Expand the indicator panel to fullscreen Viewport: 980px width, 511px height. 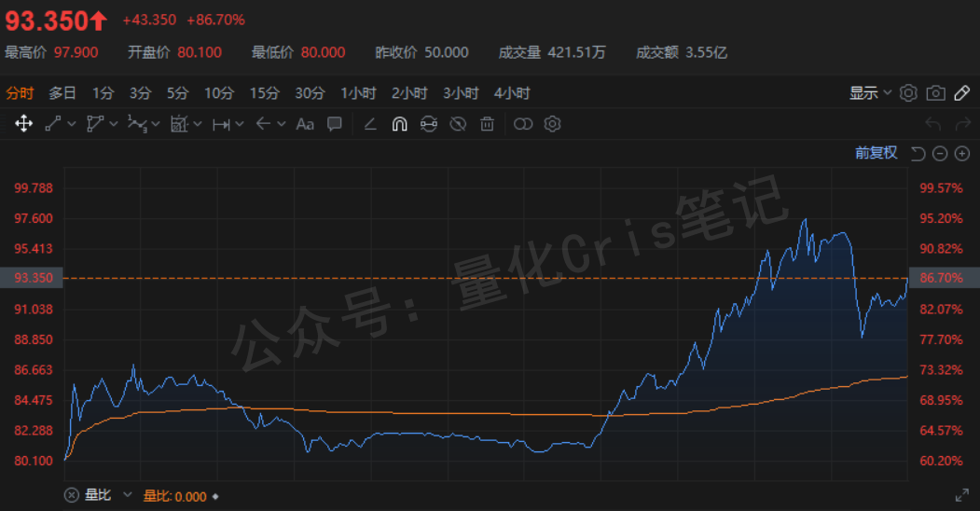click(962, 496)
